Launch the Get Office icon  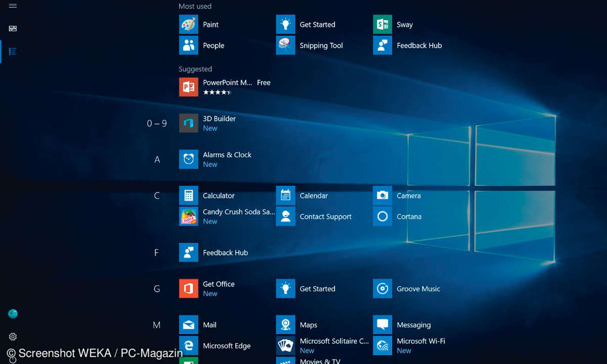point(189,289)
